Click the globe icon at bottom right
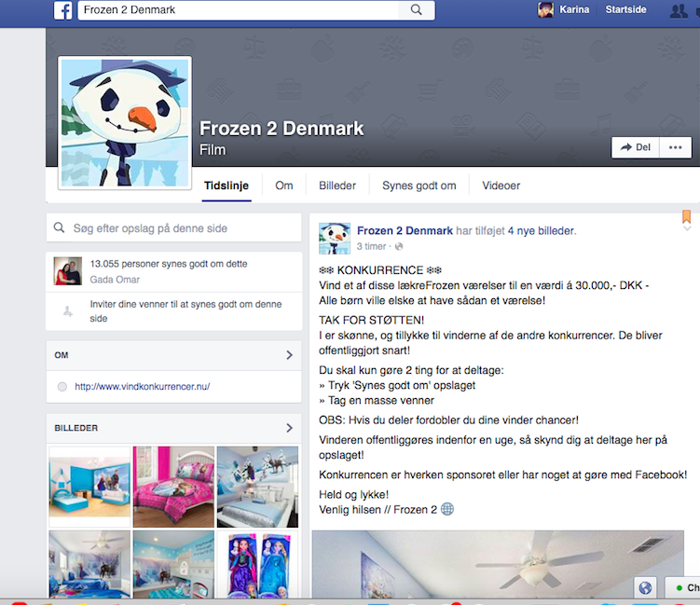The image size is (700, 605). coord(645,587)
